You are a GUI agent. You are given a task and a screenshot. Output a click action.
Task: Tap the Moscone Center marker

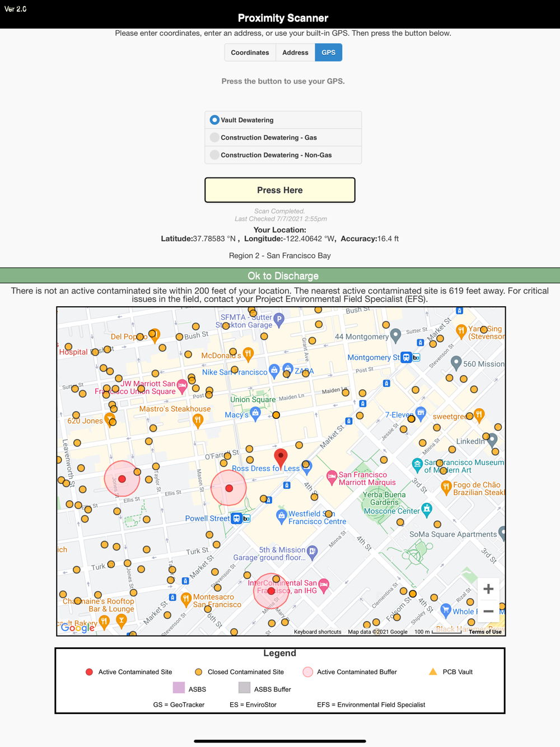427,509
